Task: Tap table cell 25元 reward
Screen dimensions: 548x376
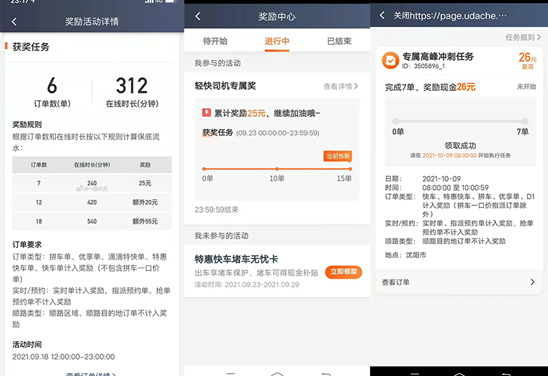Action: (145, 183)
